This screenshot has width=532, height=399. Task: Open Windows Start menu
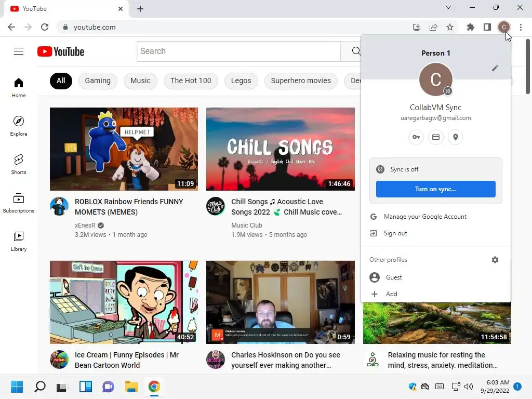(x=17, y=387)
